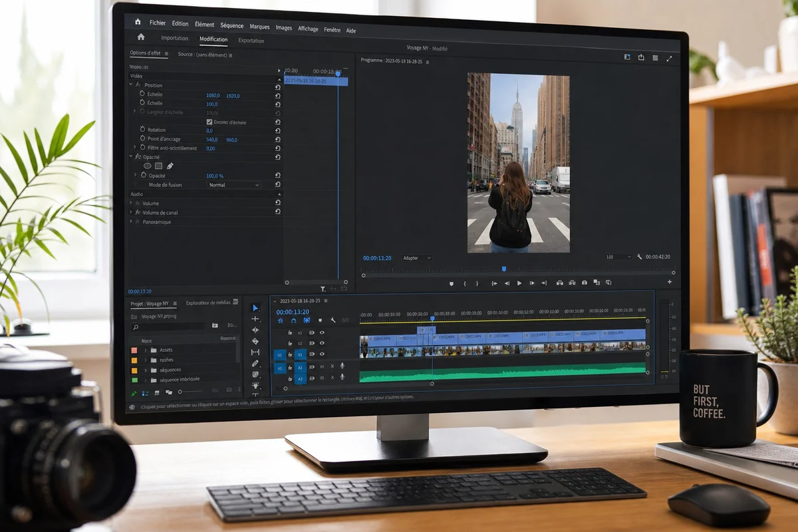Reset the Rotation parameter

pyautogui.click(x=277, y=130)
